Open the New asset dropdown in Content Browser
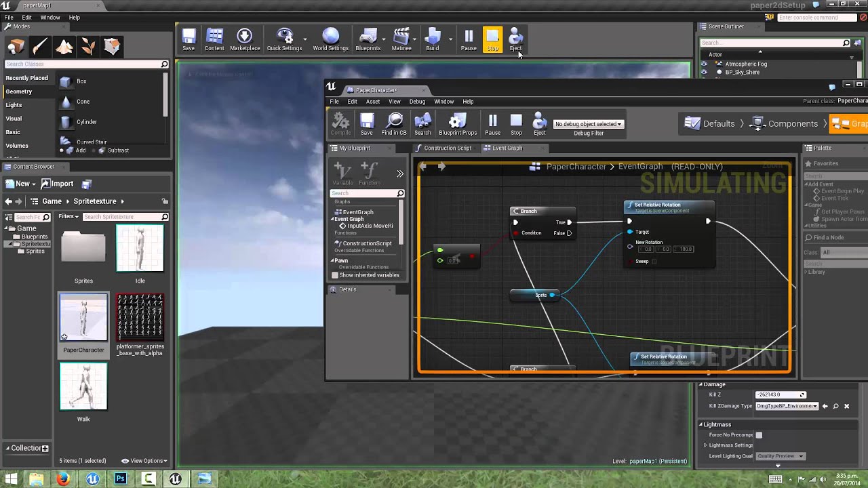The height and width of the screenshot is (488, 868). 19,184
